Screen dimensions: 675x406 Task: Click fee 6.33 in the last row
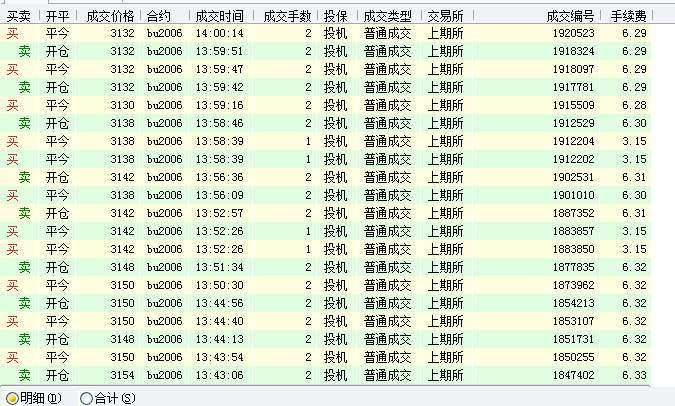pos(634,375)
